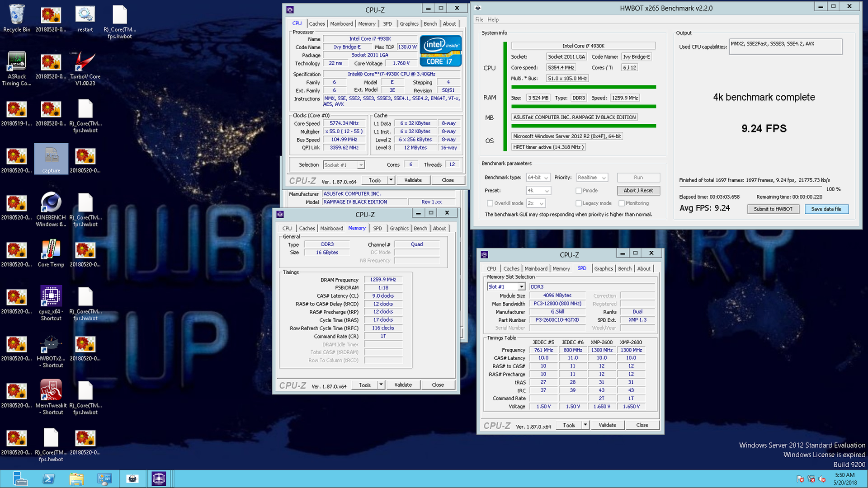
Task: Expand Tools dropdown arrow in Memory window
Action: 381,385
